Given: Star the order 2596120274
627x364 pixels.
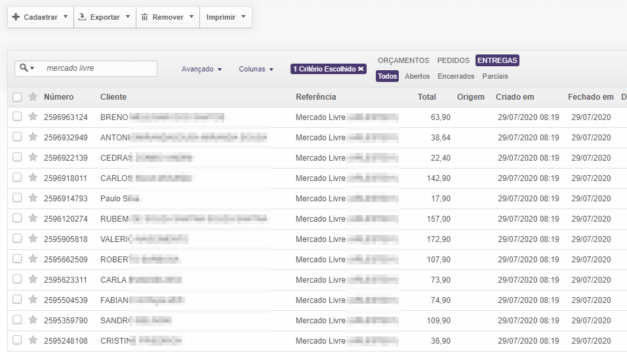Looking at the screenshot, I should [x=33, y=218].
